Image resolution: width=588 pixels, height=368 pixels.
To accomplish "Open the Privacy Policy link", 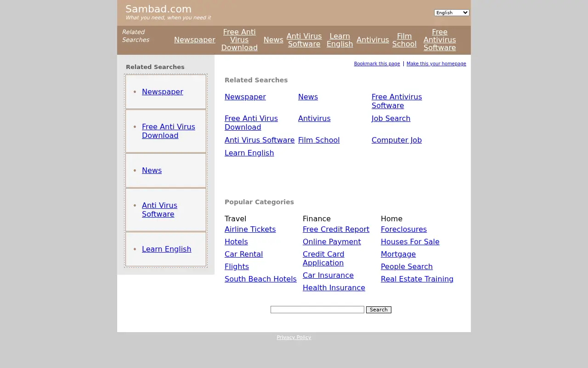I will click(x=294, y=337).
